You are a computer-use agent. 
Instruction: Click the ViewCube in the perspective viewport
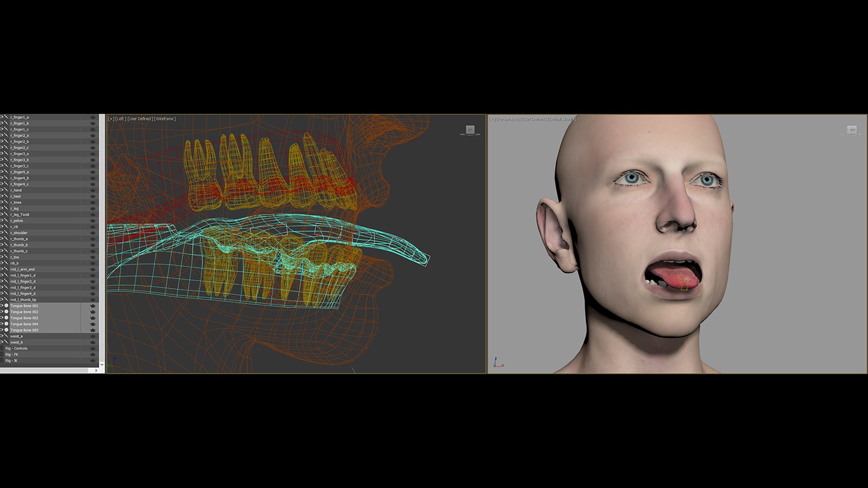tap(851, 130)
